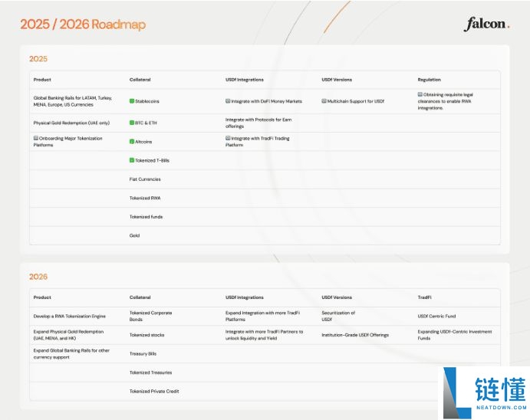Select Integrate with more TradFi Partners cell
Viewport: 530px width, 420px height.
pos(264,335)
